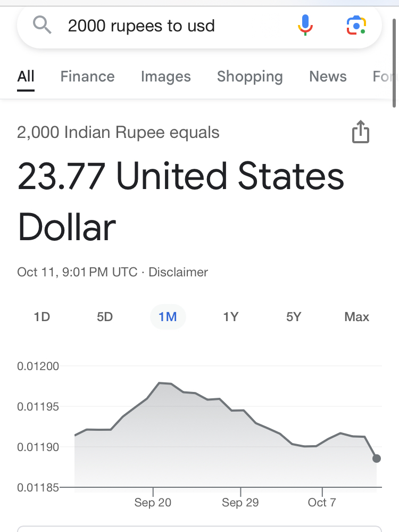Click the page scrollbar on right edge
Viewport: 399px width, 532px height.
tap(394, 53)
